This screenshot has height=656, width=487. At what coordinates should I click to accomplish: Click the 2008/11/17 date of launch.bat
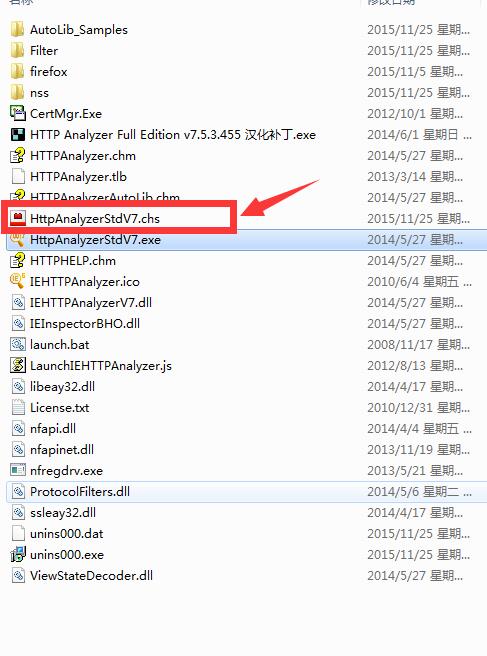click(418, 345)
